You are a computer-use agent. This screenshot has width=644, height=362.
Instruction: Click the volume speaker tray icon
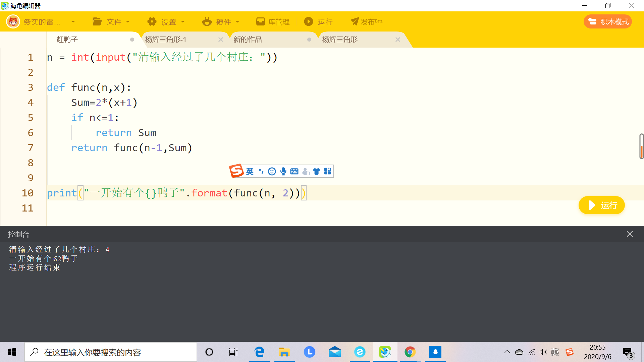543,352
